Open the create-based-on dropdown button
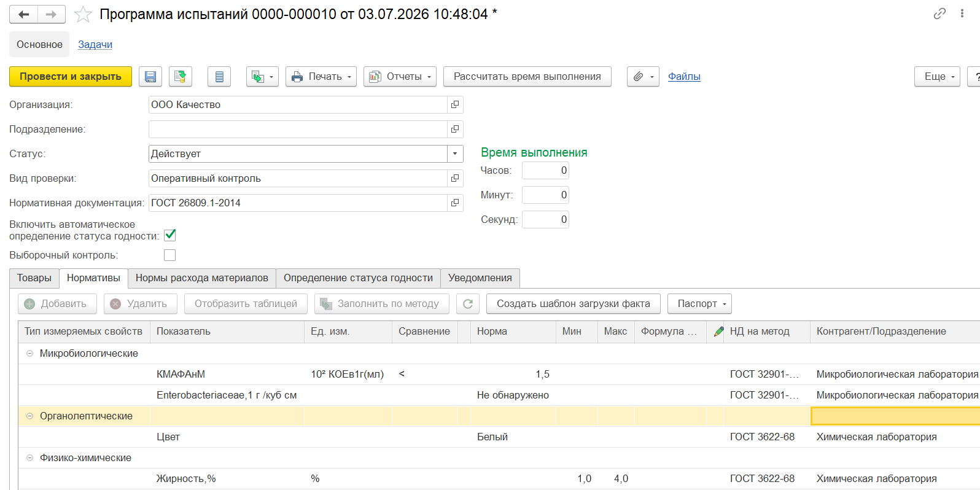 (x=262, y=77)
